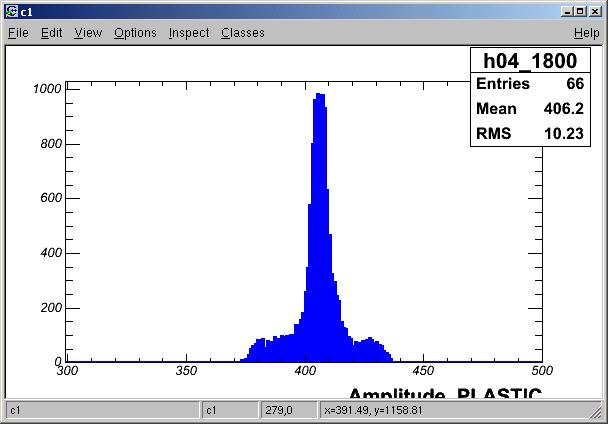Click the y-axis label 200
This screenshot has width=608, height=424.
(x=51, y=308)
